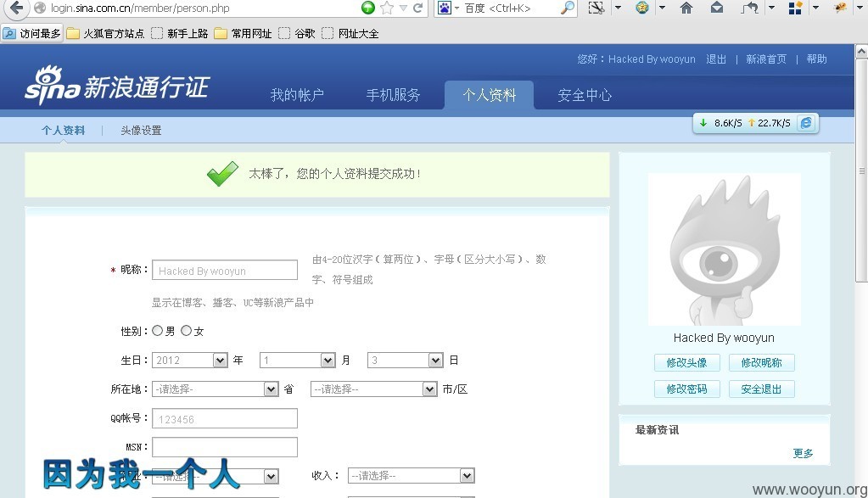Open the 网址大全 bookmark

coord(350,33)
